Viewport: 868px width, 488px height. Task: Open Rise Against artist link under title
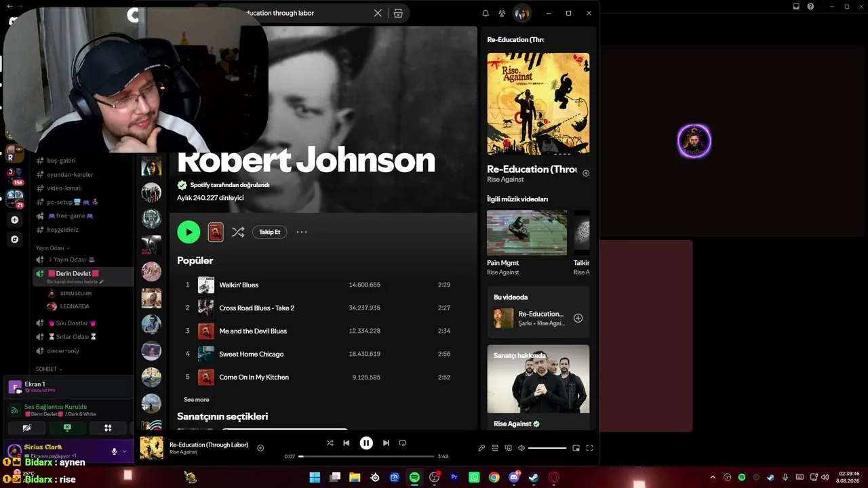505,179
